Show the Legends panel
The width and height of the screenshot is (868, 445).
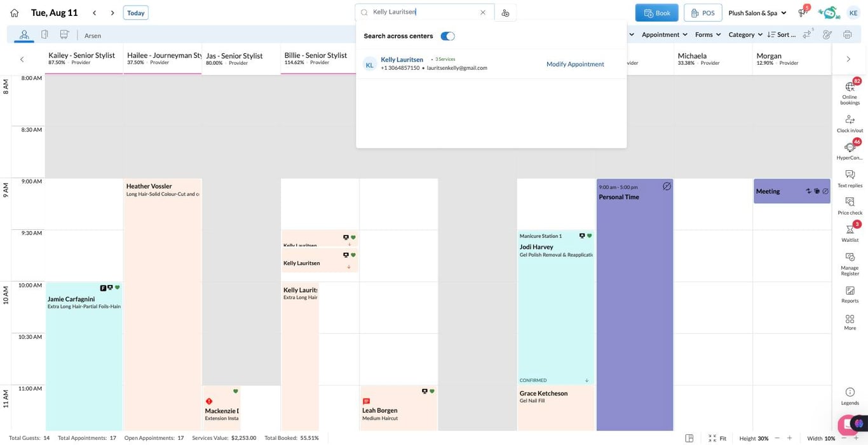tap(850, 396)
